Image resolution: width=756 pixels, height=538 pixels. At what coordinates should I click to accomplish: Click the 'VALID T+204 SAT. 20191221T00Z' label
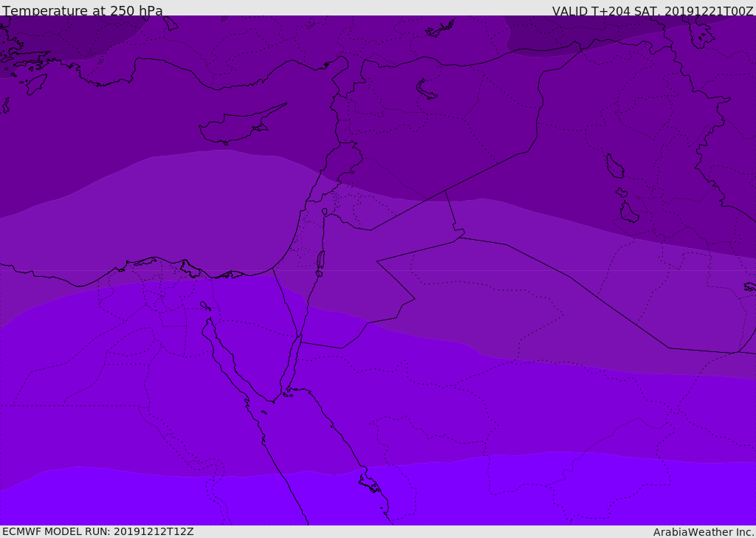(x=653, y=11)
